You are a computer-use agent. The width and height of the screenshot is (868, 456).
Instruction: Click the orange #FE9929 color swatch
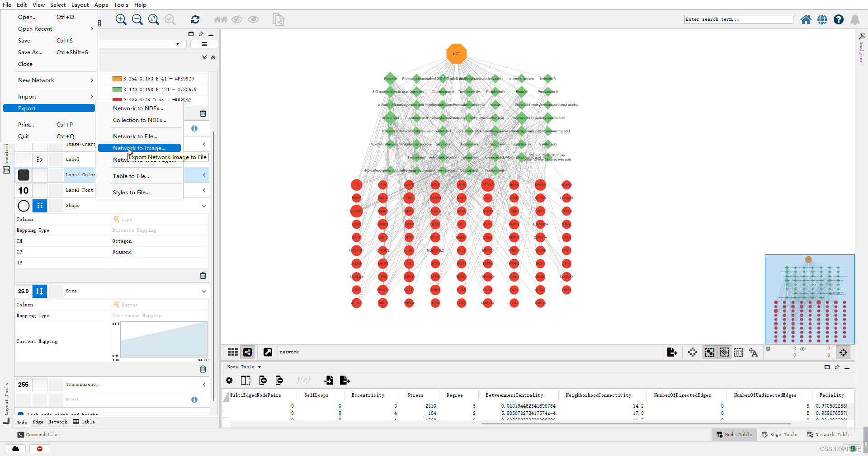coord(117,79)
